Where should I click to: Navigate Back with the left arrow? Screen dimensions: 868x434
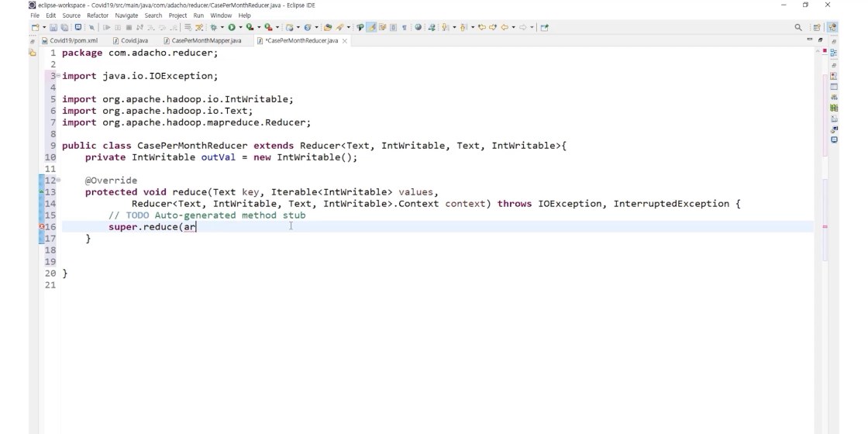click(505, 27)
